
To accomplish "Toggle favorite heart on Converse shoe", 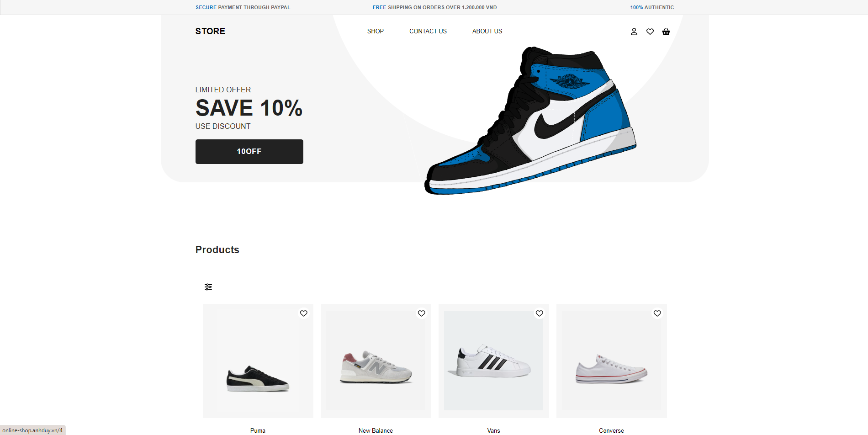I will (657, 313).
